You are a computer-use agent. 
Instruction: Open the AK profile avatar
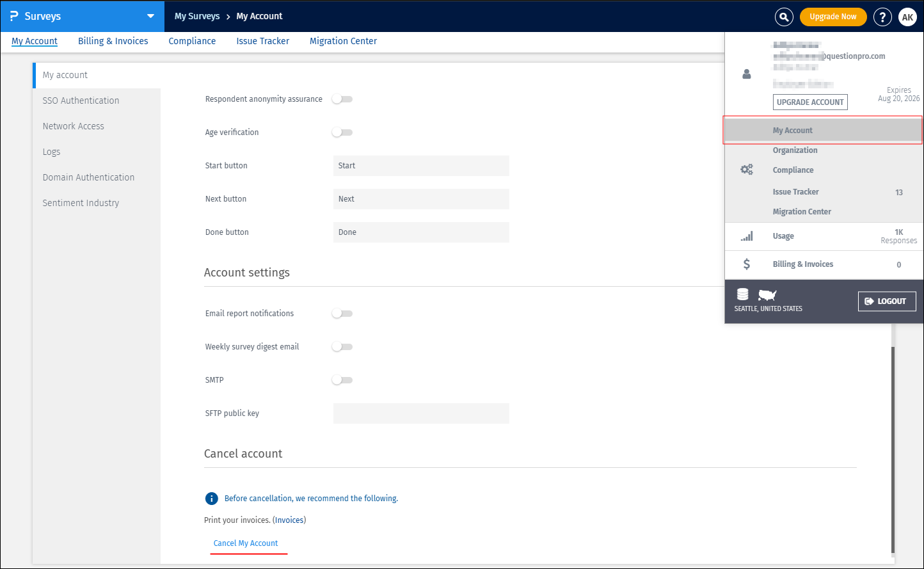908,17
